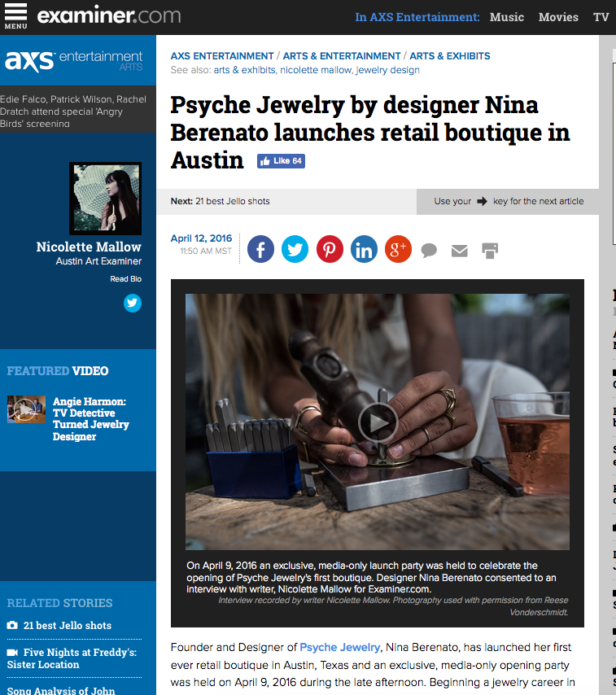Click Arts & Exhibits breadcrumb link
The width and height of the screenshot is (616, 695).
click(449, 56)
